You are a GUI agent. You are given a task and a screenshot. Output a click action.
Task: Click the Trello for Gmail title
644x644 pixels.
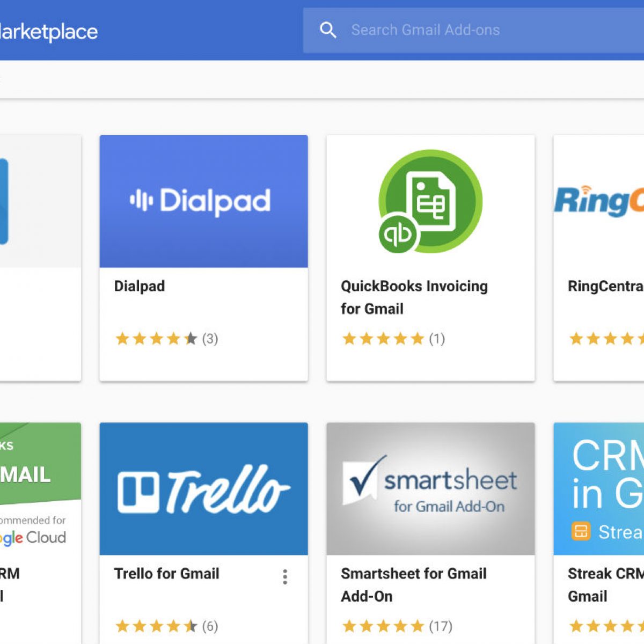click(166, 574)
